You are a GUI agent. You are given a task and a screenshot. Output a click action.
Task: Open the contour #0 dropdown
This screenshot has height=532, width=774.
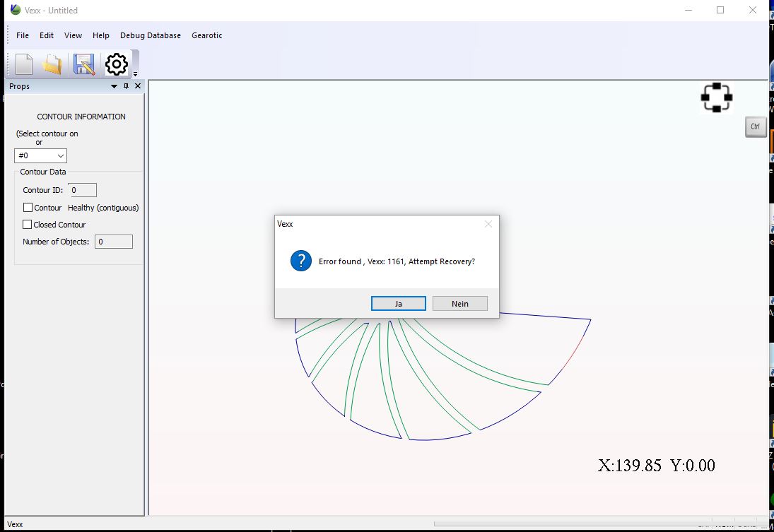pyautogui.click(x=40, y=155)
